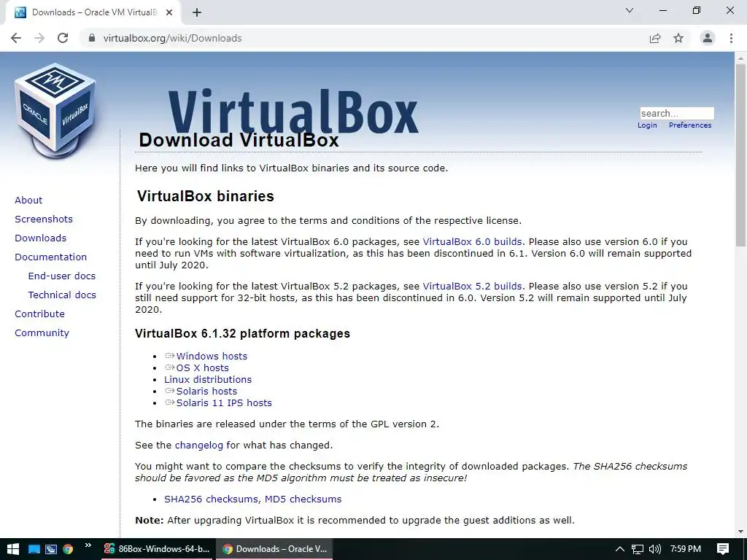Click the padlock site info icon
This screenshot has height=560, width=747.
[92, 38]
